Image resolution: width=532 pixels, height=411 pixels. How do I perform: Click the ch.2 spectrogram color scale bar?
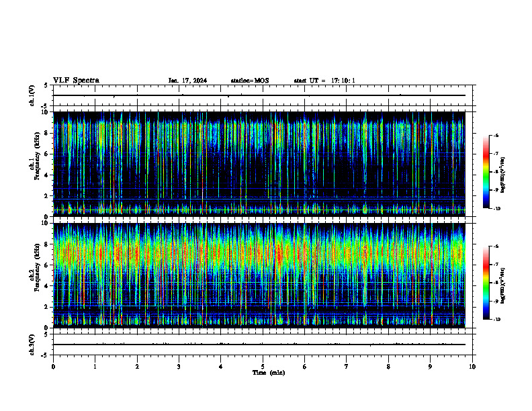486,283
